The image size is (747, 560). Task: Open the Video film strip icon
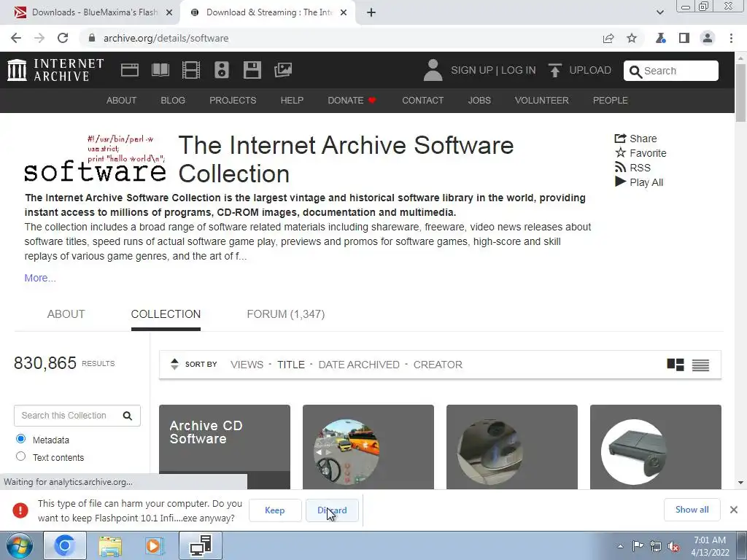tap(191, 70)
